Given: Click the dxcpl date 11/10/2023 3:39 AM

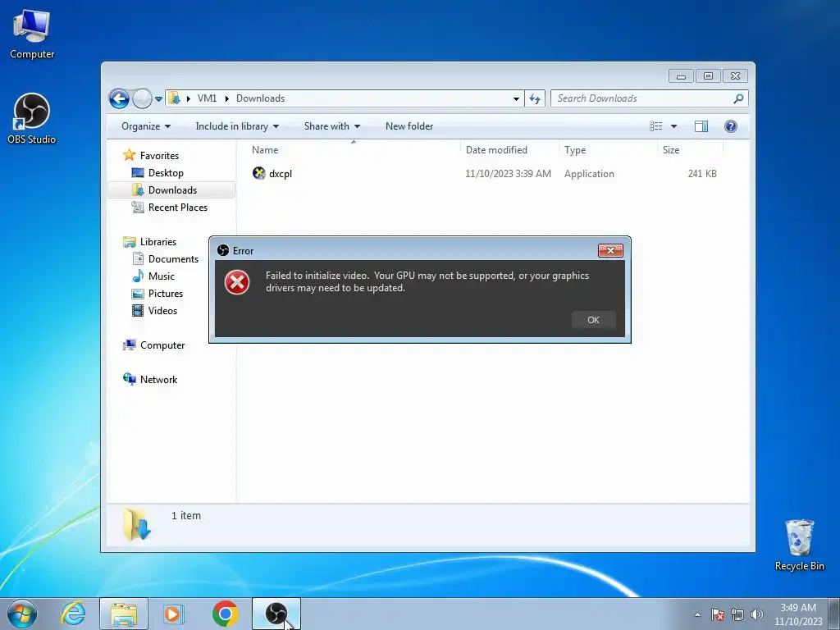Looking at the screenshot, I should pyautogui.click(x=508, y=174).
